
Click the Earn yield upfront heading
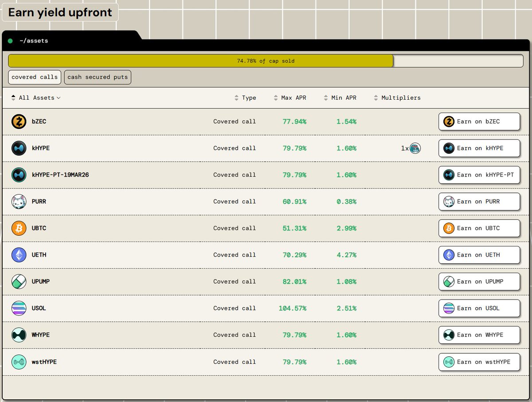tap(60, 12)
